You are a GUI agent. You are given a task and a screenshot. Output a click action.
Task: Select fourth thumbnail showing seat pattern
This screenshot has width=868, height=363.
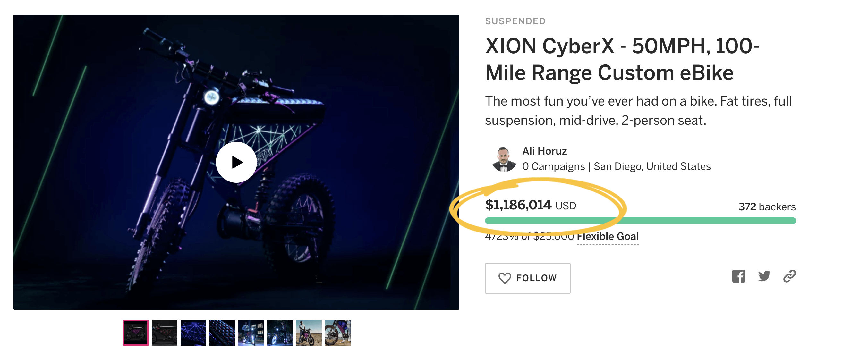pos(222,333)
